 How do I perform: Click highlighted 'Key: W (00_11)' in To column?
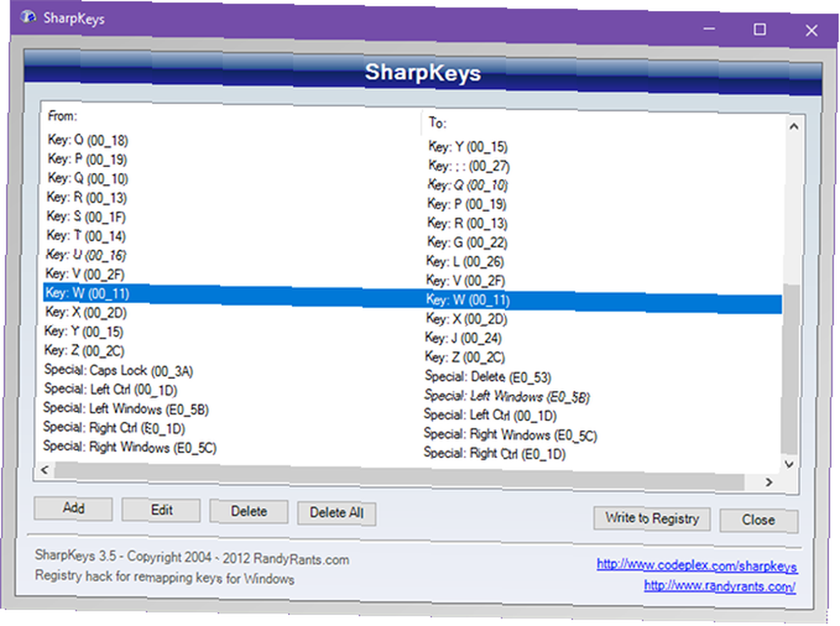click(468, 300)
